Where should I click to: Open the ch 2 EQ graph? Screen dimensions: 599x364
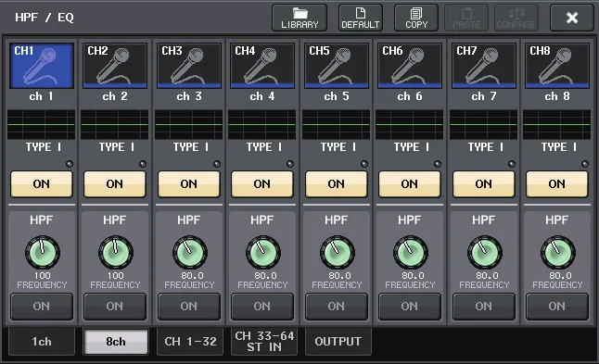tap(115, 124)
